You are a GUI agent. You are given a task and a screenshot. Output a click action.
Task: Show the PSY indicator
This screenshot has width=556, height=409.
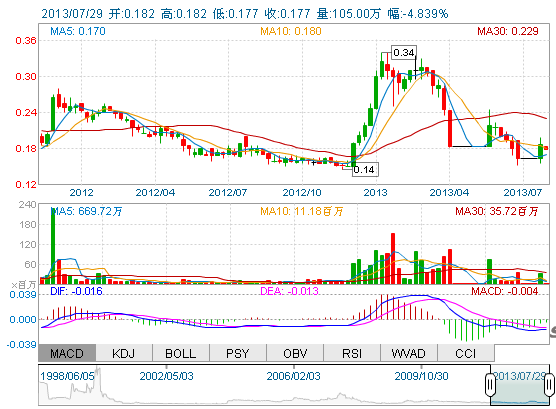click(238, 353)
